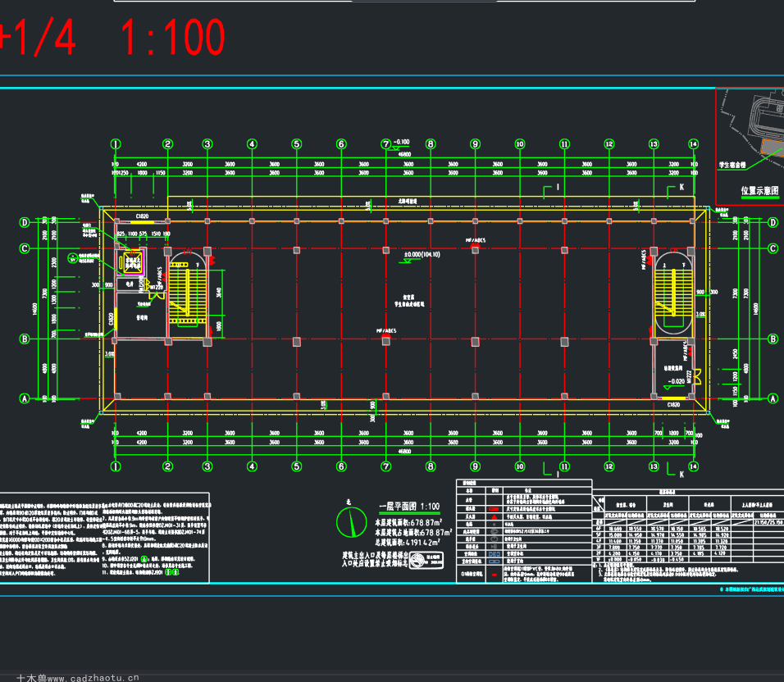The image size is (784, 682).
Task: Click the right staircase with curved ends
Action: (x=673, y=293)
